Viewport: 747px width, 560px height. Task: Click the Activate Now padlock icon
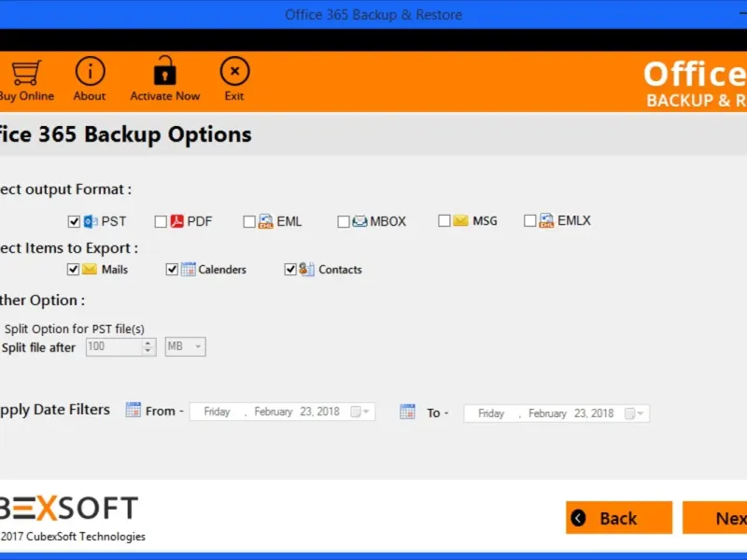165,71
